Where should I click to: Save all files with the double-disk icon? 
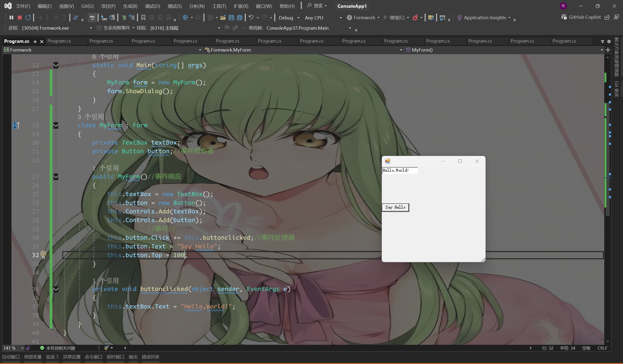coord(239,18)
